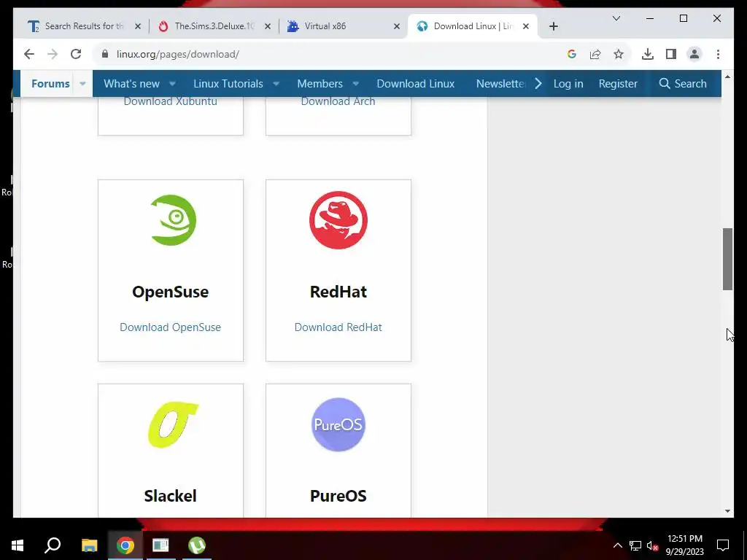
Task: Toggle Chrome side panel
Action: coord(671,54)
